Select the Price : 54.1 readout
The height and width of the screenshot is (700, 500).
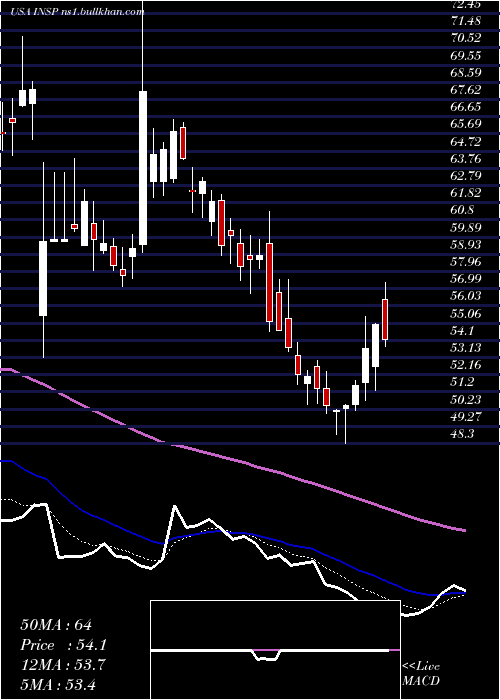[x=63, y=645]
